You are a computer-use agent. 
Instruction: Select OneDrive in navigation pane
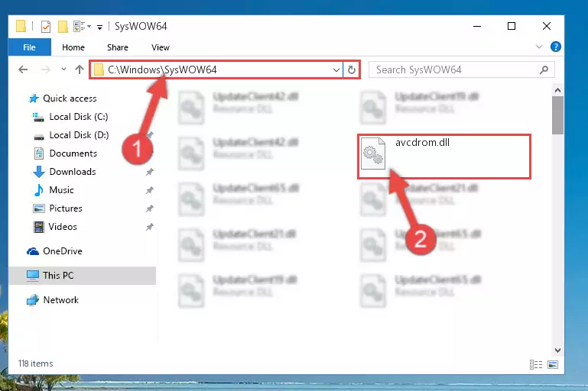click(x=62, y=251)
